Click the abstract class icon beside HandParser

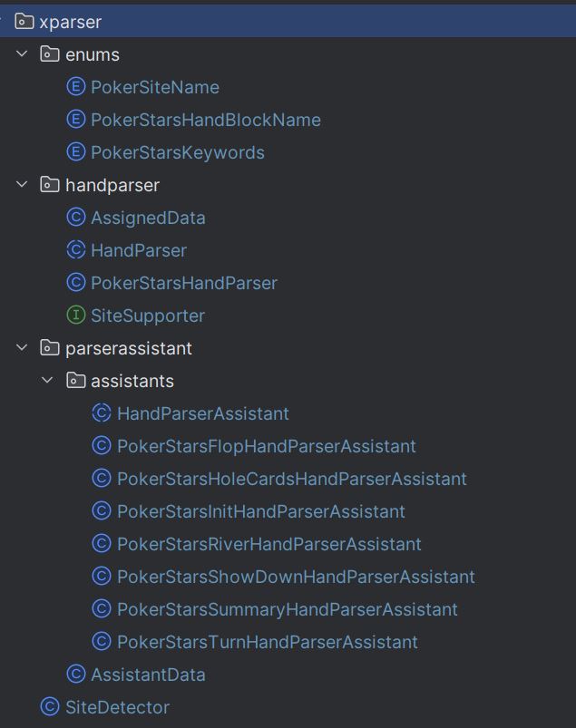75,250
